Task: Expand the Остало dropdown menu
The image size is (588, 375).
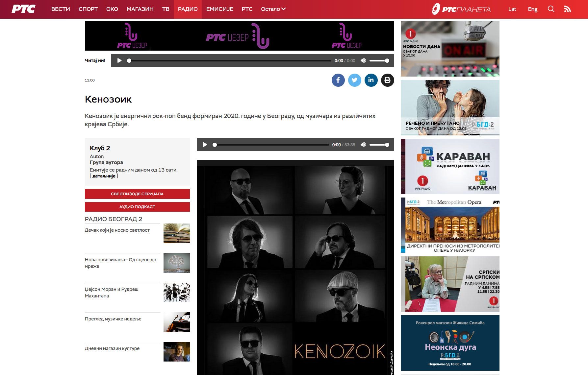Action: (x=273, y=9)
